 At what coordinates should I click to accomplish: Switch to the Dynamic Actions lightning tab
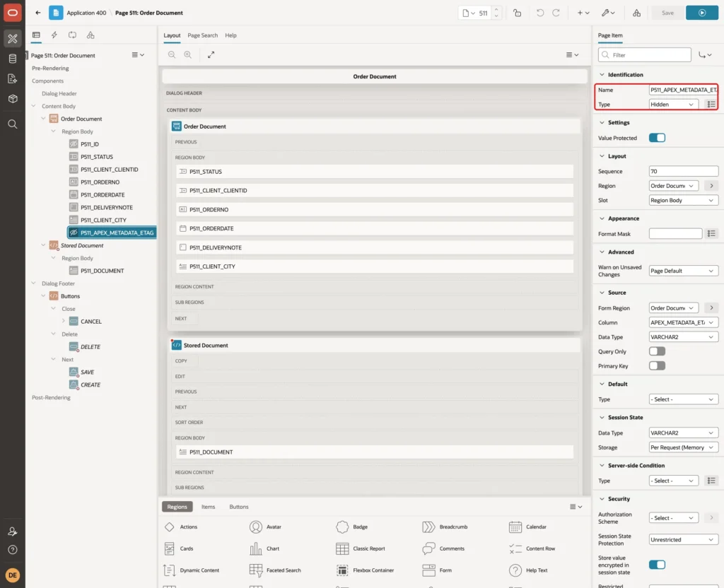tap(54, 35)
